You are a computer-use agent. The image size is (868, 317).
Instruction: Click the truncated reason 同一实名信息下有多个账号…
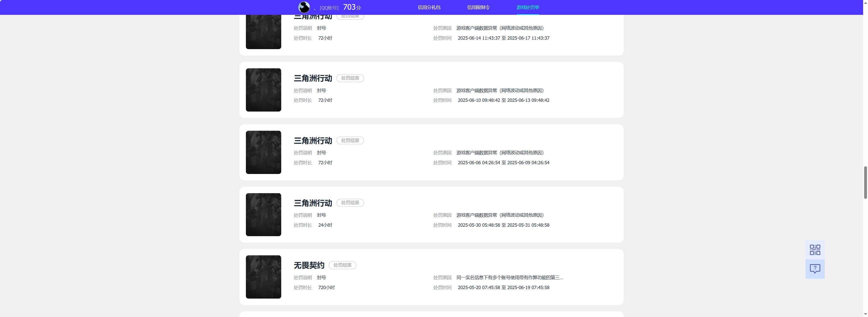pos(510,278)
